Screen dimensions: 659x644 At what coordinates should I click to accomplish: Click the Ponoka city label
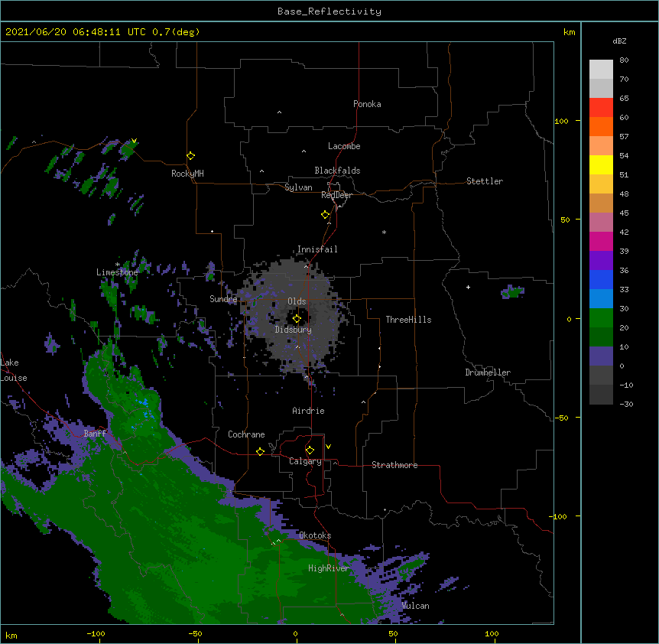tap(367, 104)
